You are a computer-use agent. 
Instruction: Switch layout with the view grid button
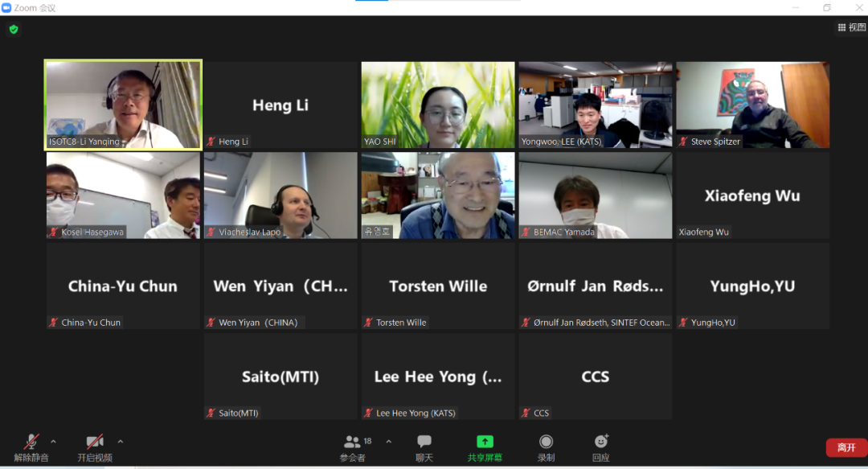851,27
